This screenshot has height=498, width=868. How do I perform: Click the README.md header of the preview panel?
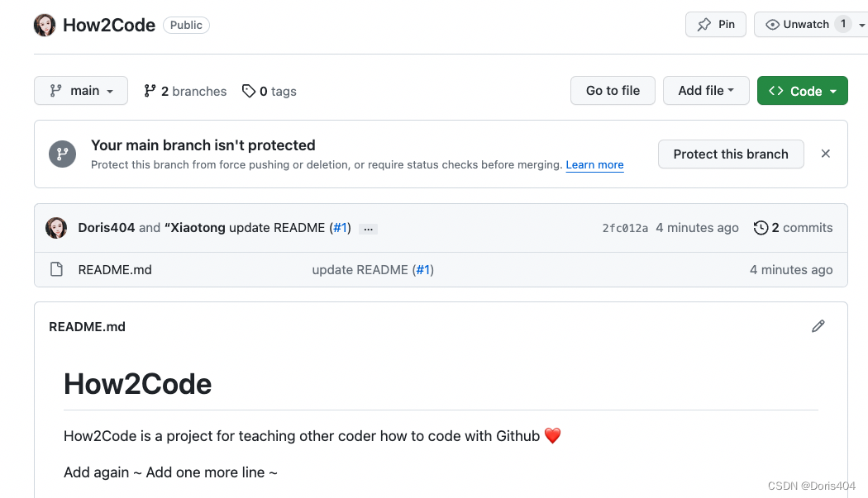(x=87, y=326)
